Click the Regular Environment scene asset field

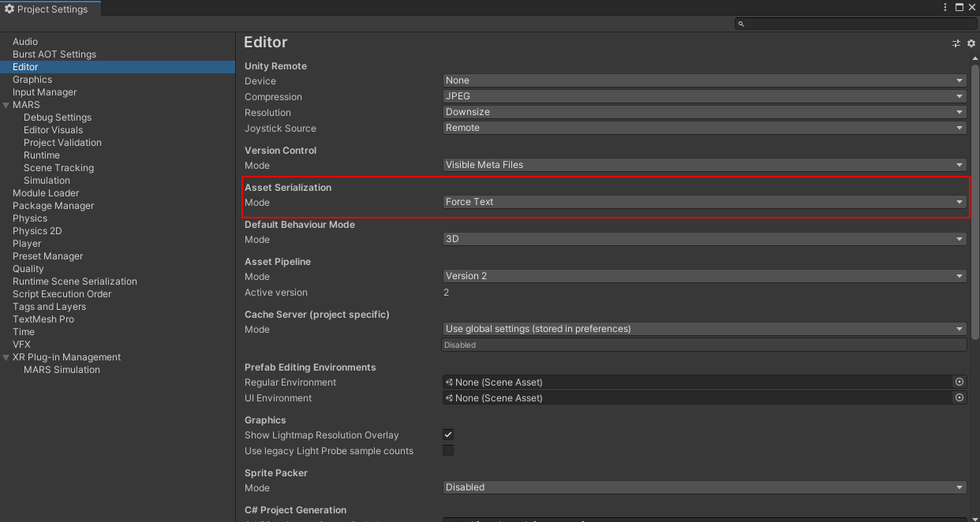tap(698, 382)
